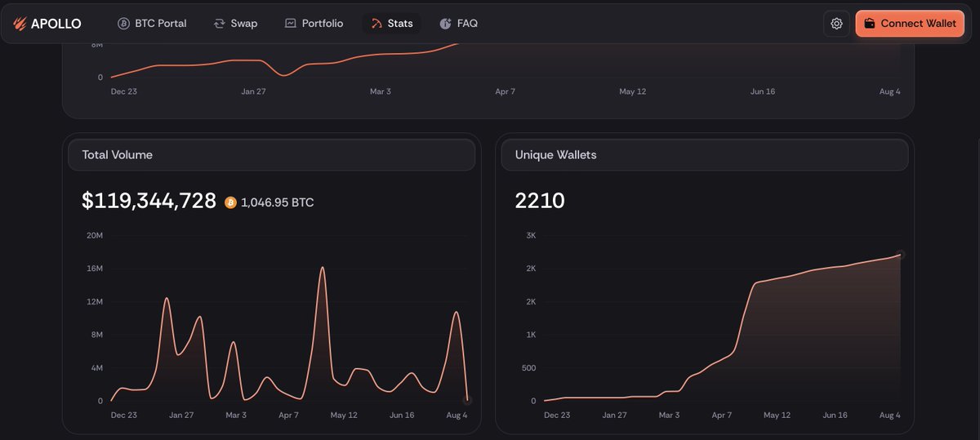
Task: Go to the Swap page
Action: (x=235, y=24)
